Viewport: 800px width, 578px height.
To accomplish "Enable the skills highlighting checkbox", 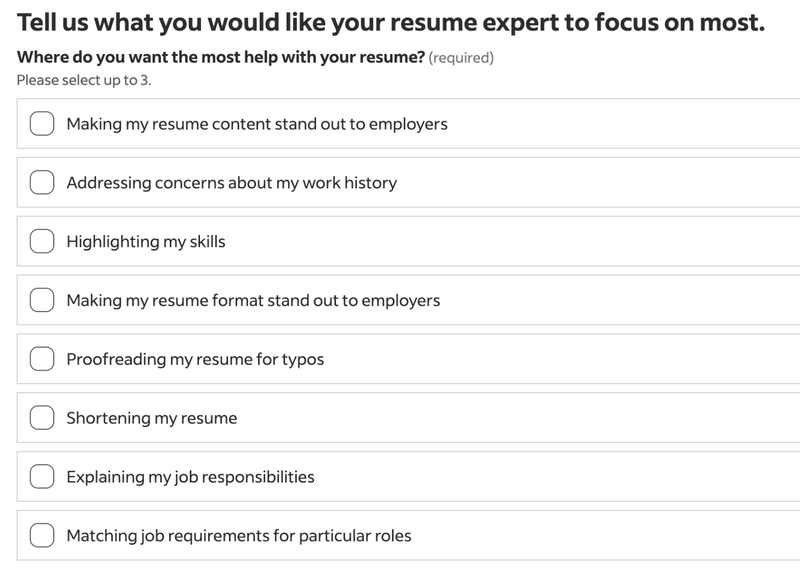I will (41, 243).
